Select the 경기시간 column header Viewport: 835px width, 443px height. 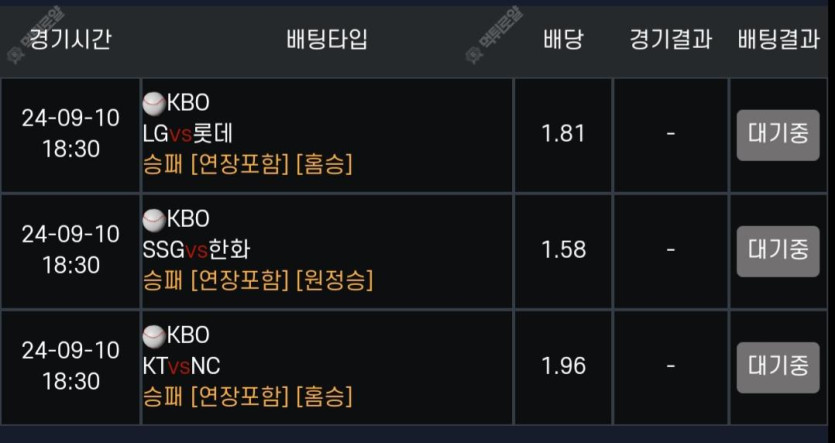pos(70,39)
